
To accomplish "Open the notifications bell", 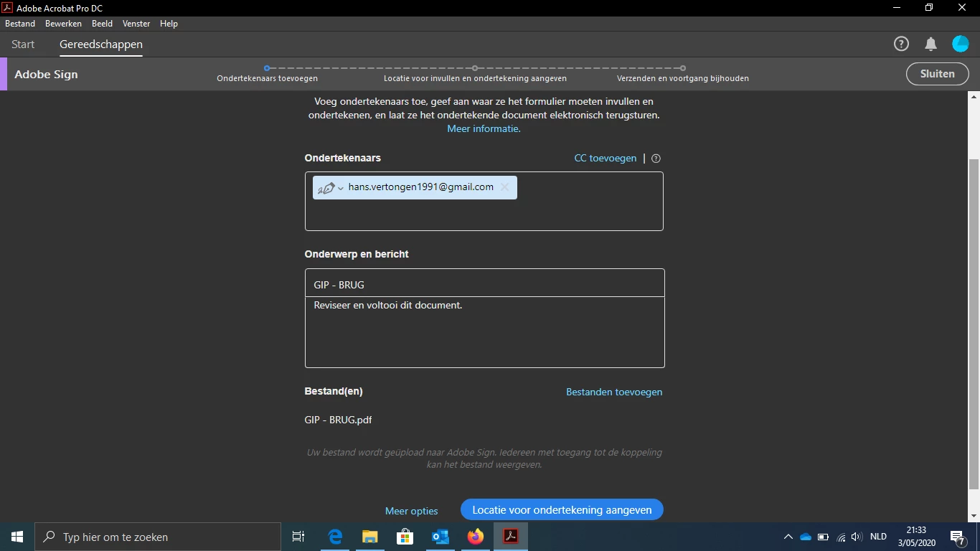I will click(x=930, y=44).
